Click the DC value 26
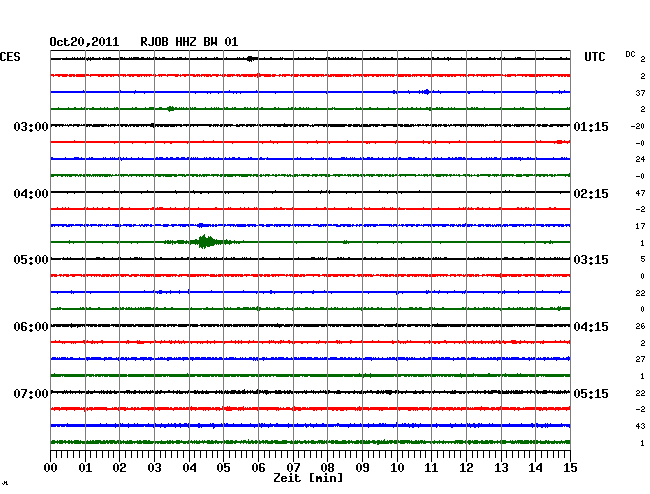Image resolution: width=650 pixels, height=494 pixels. coord(640,326)
